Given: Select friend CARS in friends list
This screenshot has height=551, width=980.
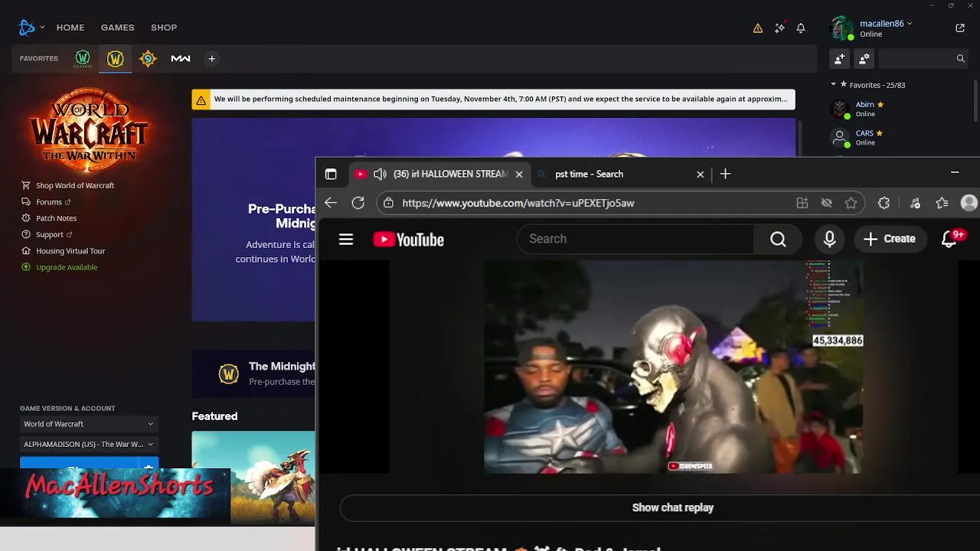Looking at the screenshot, I should click(900, 138).
